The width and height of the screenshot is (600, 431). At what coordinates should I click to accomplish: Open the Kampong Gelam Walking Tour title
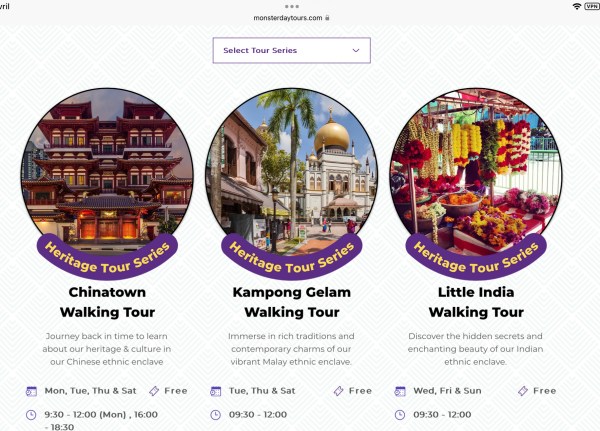pos(291,302)
